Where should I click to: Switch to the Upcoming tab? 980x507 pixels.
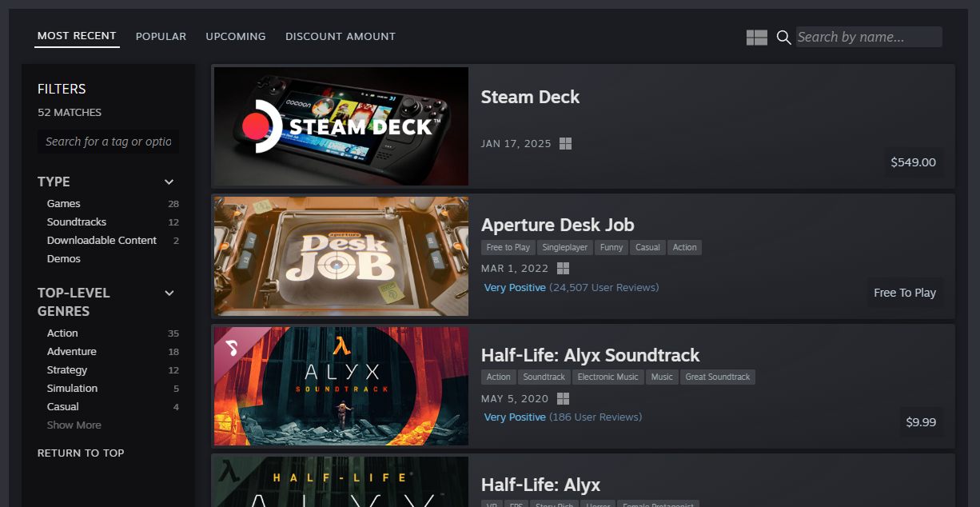(236, 37)
